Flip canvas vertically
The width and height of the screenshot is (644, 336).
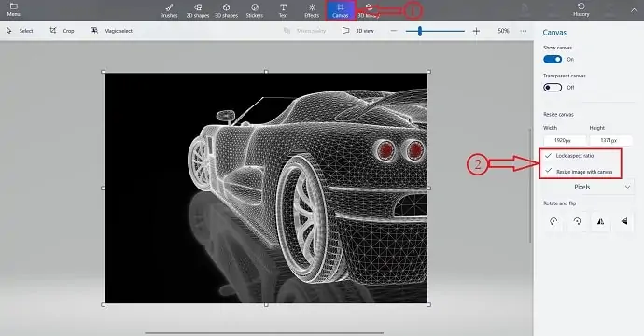[x=623, y=221]
